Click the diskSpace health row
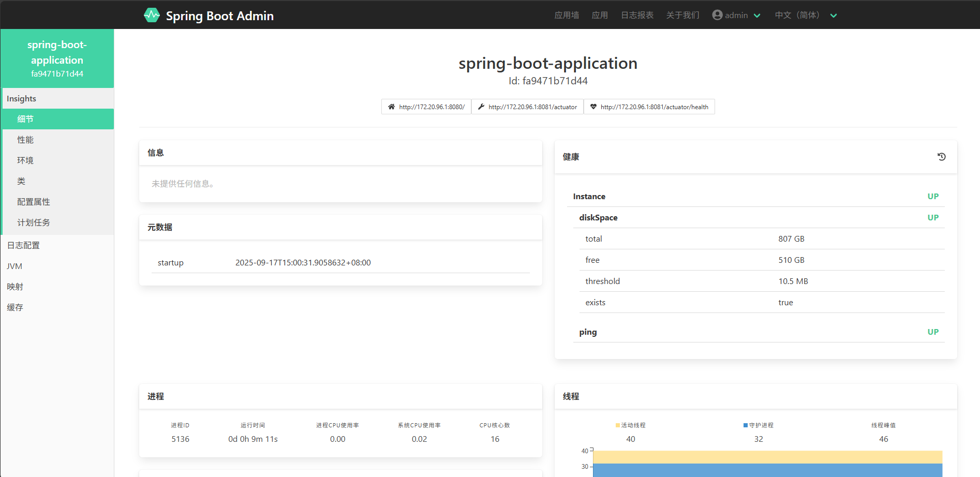980x477 pixels. (x=759, y=217)
